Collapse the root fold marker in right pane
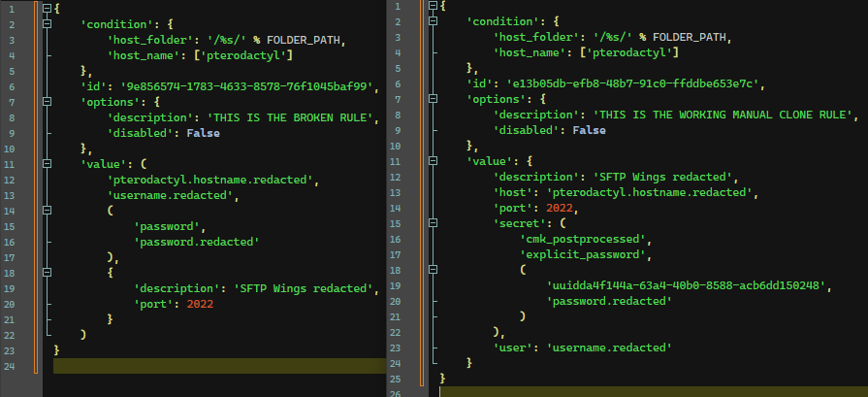This screenshot has width=868, height=397. click(x=433, y=6)
